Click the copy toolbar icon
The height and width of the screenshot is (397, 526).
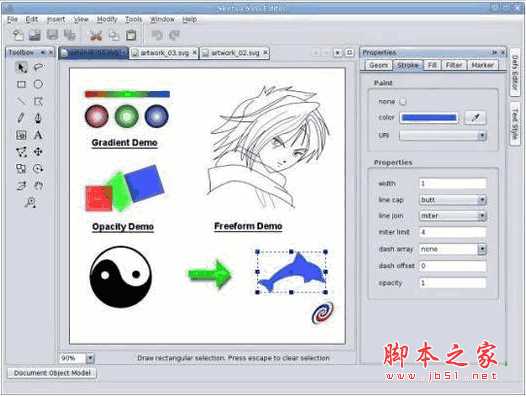point(114,35)
